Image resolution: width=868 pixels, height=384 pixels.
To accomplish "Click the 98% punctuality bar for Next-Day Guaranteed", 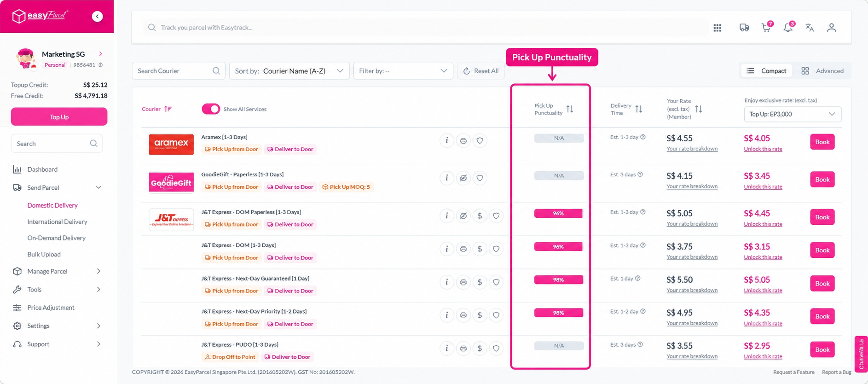I will [558, 280].
